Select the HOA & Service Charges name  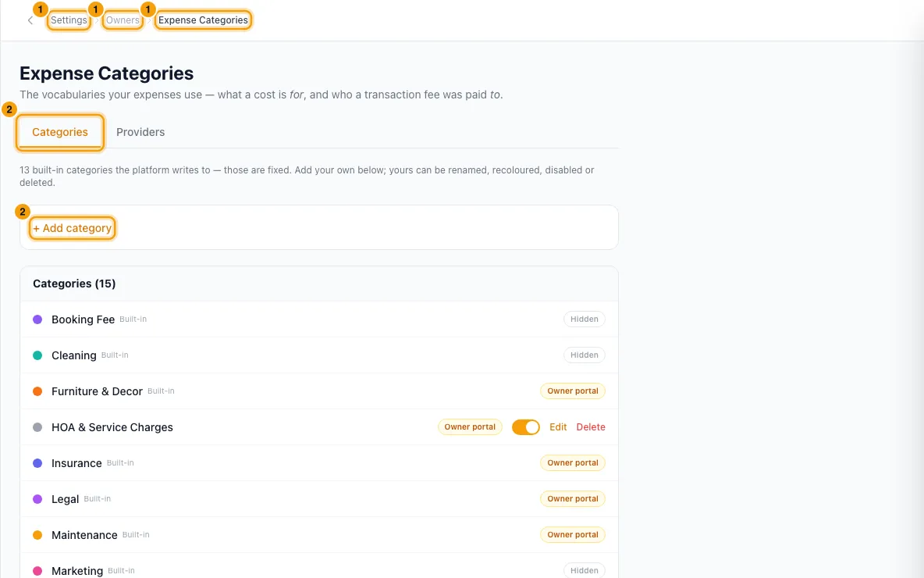pos(112,427)
